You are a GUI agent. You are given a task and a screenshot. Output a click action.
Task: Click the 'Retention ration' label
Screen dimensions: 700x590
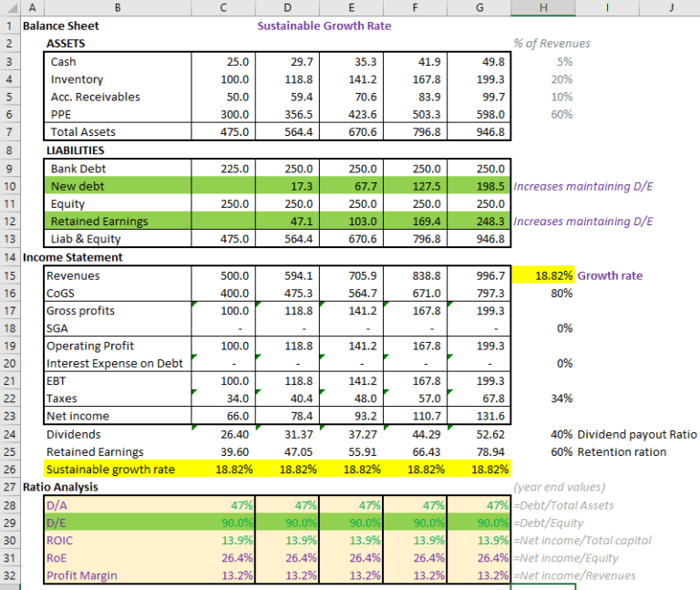point(622,452)
